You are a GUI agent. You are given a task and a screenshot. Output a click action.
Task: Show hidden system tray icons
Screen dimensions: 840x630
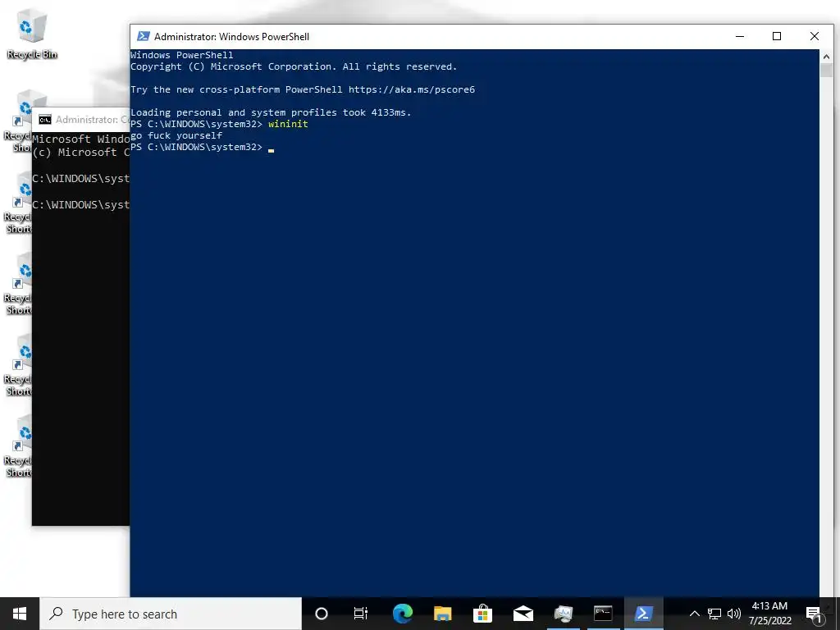pyautogui.click(x=694, y=614)
